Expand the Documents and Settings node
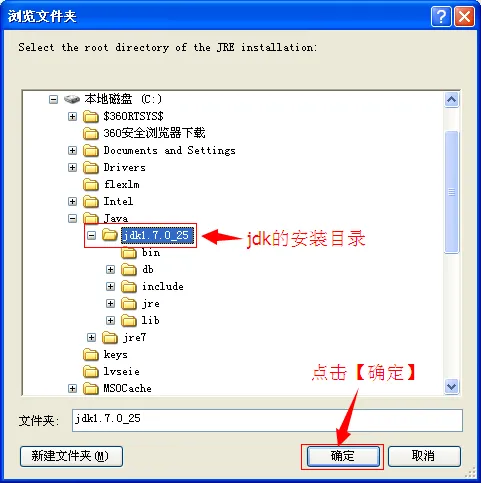 72,150
